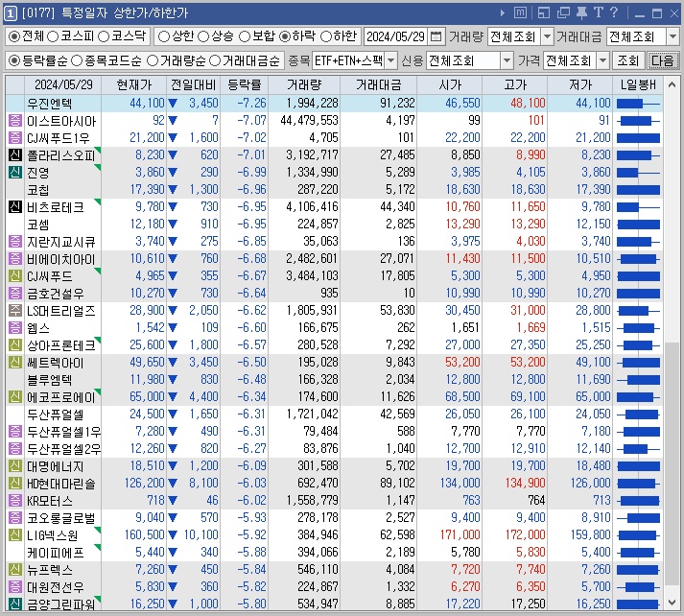This screenshot has width=684, height=616.
Task: Open the 신용 전체조회 dropdown
Action: tap(507, 60)
